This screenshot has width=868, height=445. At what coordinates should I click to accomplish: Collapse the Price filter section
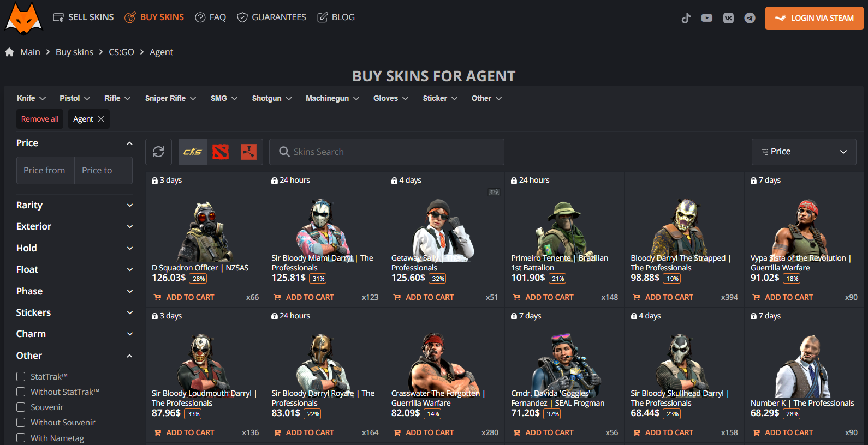(74, 143)
